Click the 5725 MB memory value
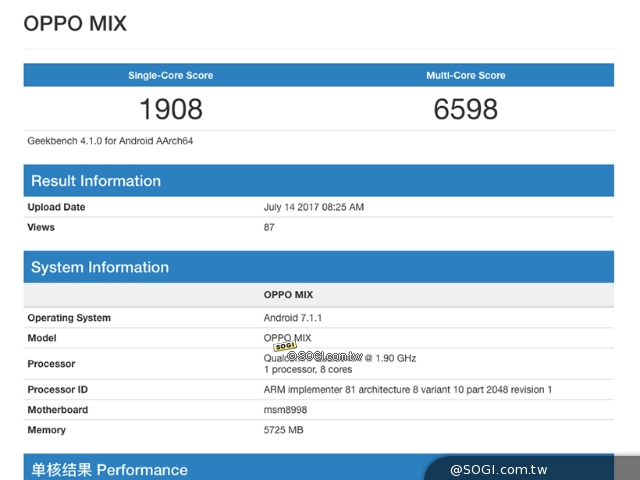 pyautogui.click(x=283, y=430)
